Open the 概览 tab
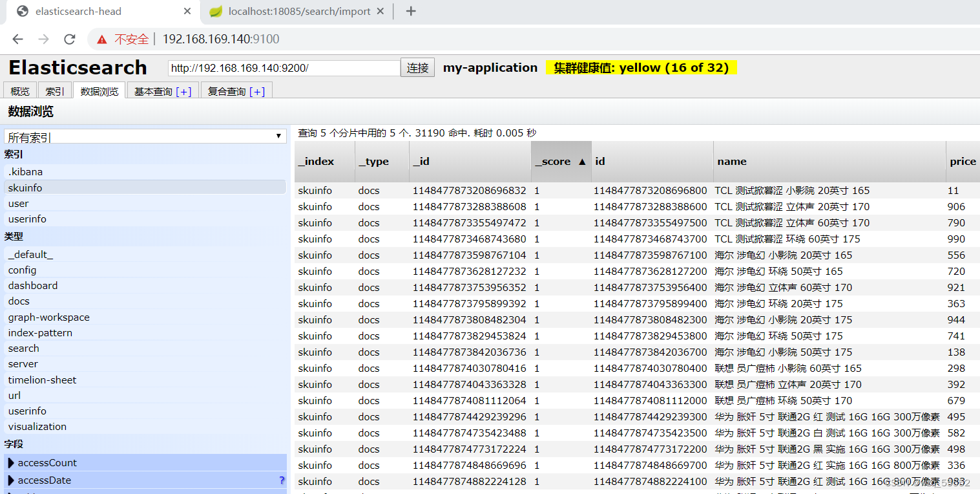Screen dimensions: 980x494 [20, 91]
